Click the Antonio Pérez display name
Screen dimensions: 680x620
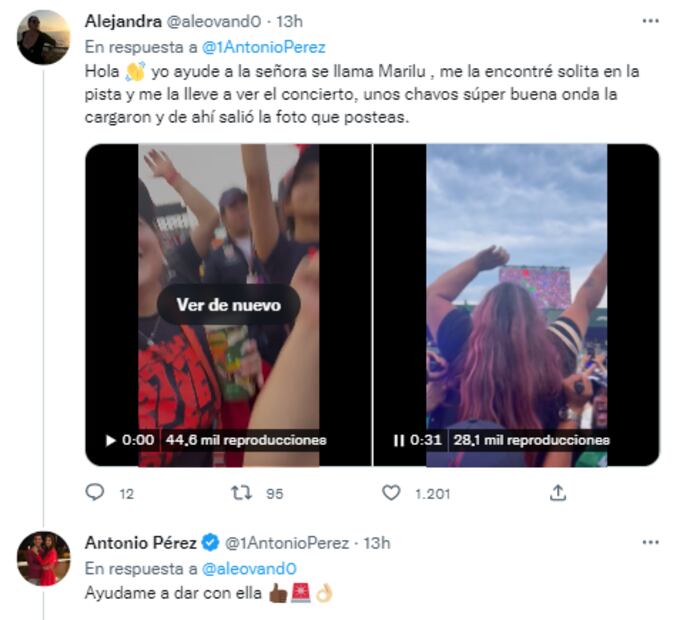[140, 543]
